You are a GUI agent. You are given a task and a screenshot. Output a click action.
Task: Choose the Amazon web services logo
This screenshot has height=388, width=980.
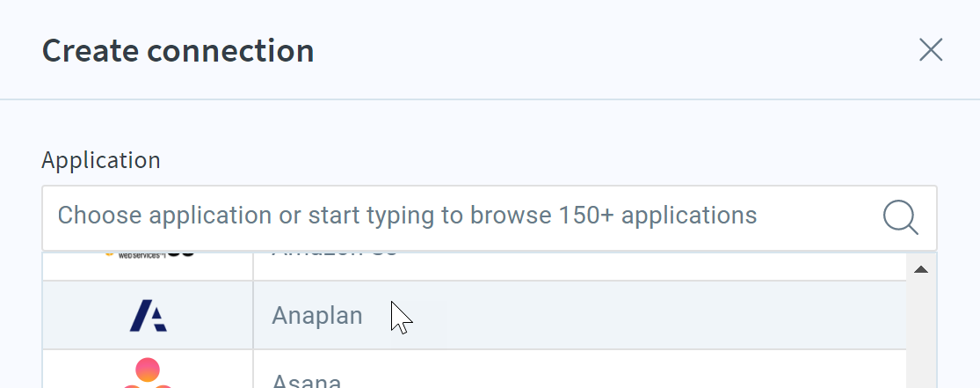[149, 253]
